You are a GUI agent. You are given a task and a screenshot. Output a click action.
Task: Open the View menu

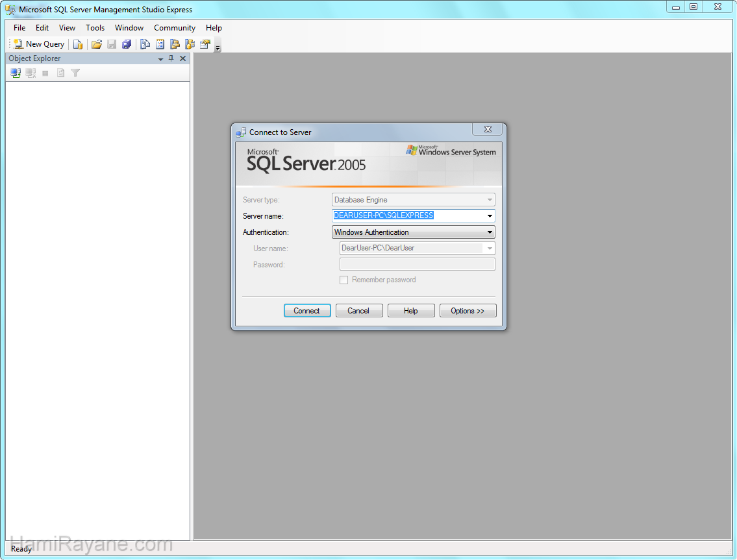point(68,28)
